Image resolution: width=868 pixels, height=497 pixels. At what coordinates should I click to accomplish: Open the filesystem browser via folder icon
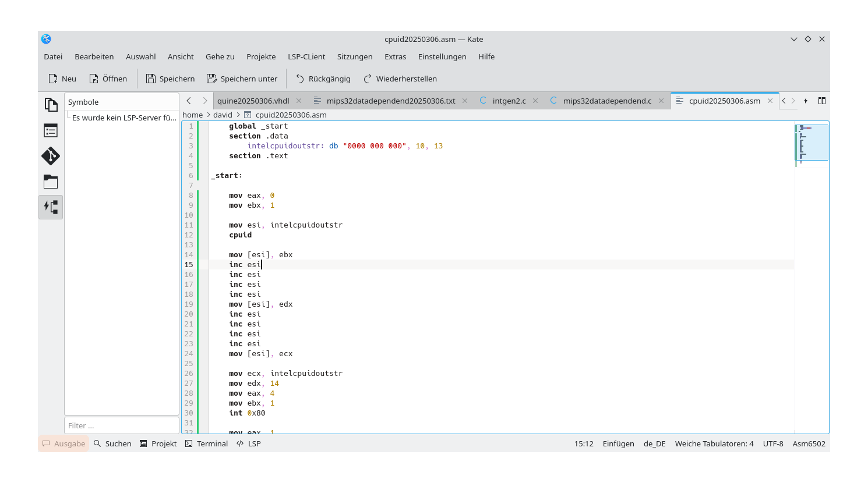pyautogui.click(x=51, y=182)
